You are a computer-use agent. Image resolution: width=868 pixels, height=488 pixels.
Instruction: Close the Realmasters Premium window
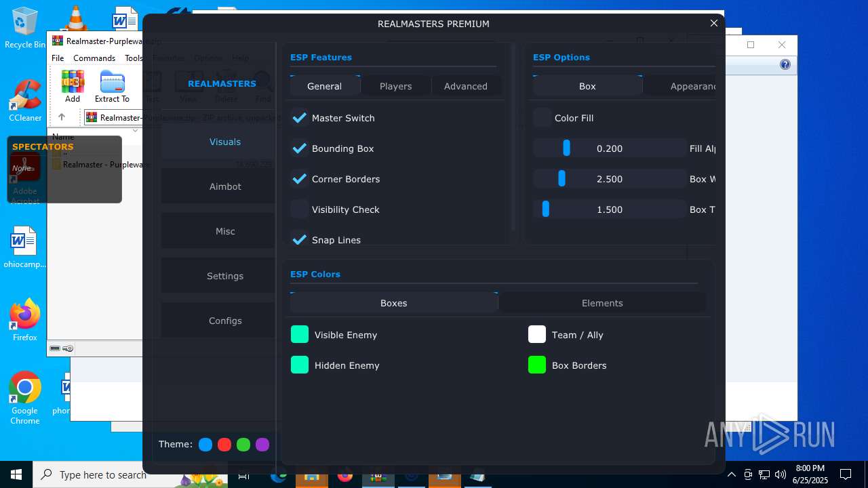(x=713, y=23)
